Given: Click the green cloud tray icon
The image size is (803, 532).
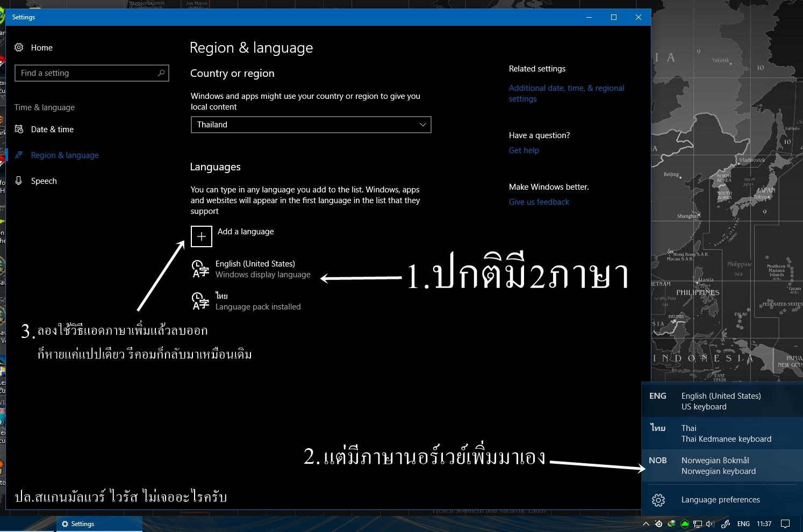Looking at the screenshot, I should coord(685,524).
